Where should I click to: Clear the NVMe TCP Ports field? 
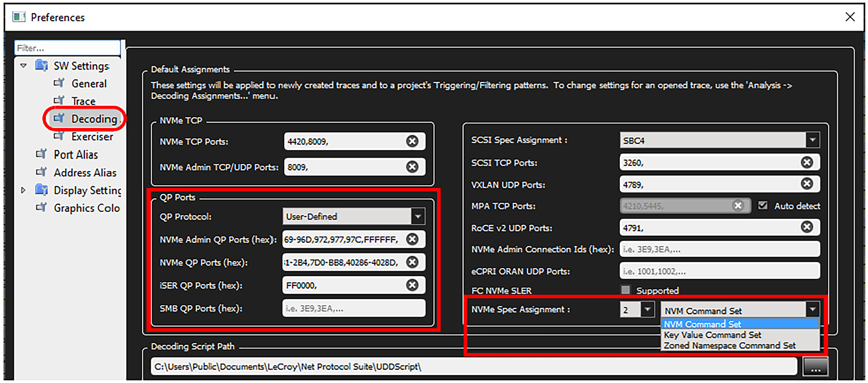pos(412,141)
